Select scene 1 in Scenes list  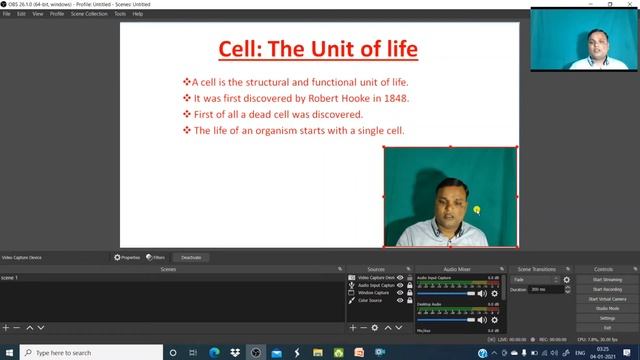click(172, 278)
